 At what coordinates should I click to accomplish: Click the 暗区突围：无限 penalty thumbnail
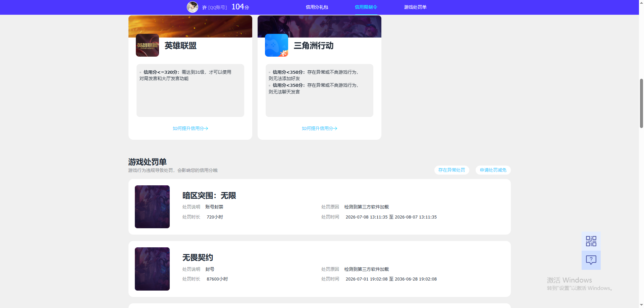pyautogui.click(x=152, y=207)
